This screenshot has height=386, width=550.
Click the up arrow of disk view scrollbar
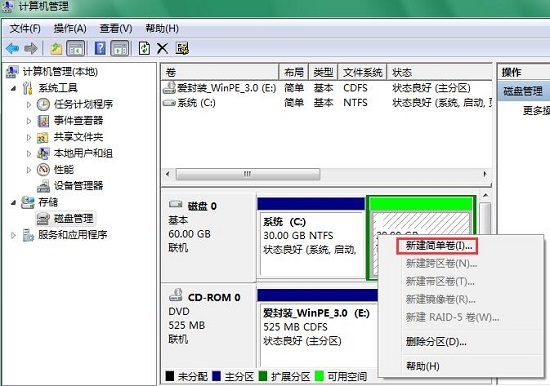coord(485,195)
